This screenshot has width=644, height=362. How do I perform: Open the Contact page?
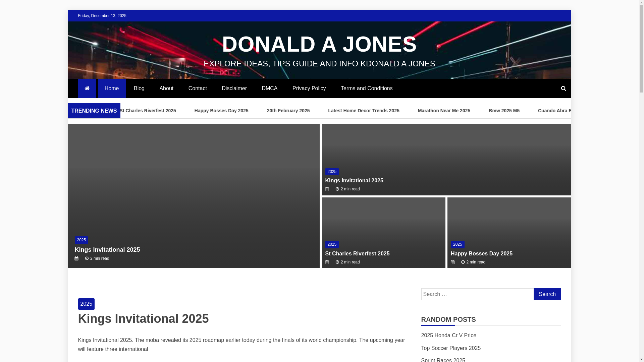click(198, 88)
